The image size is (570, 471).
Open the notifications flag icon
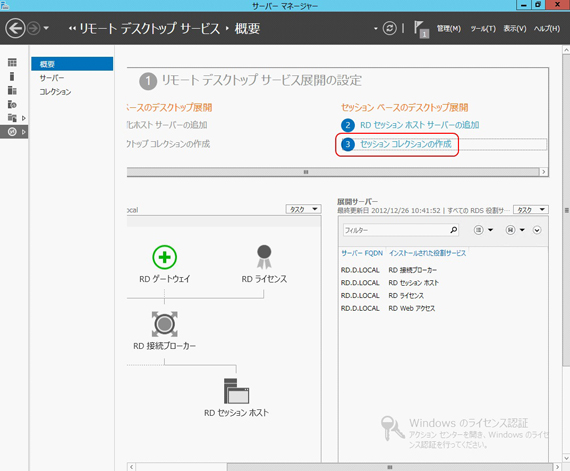(421, 29)
